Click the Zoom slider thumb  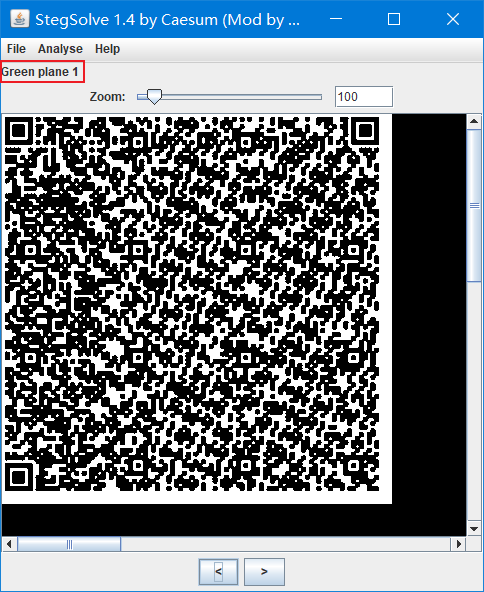[154, 97]
